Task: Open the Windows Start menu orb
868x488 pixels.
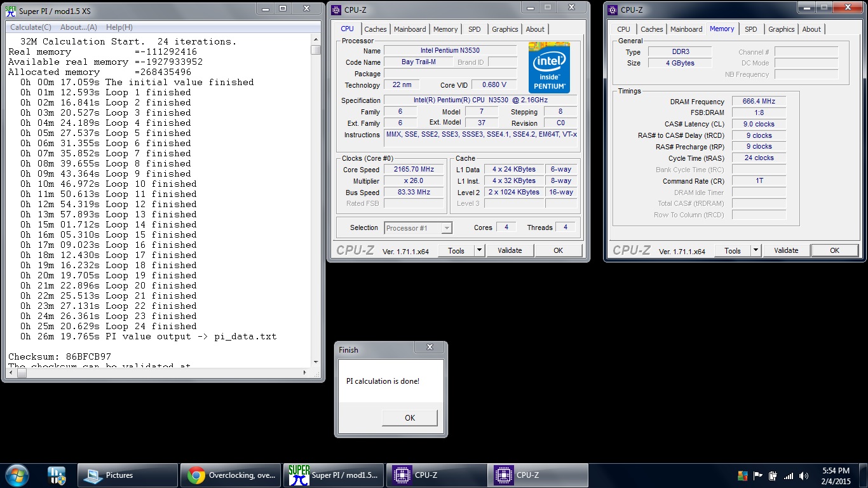Action: (17, 475)
